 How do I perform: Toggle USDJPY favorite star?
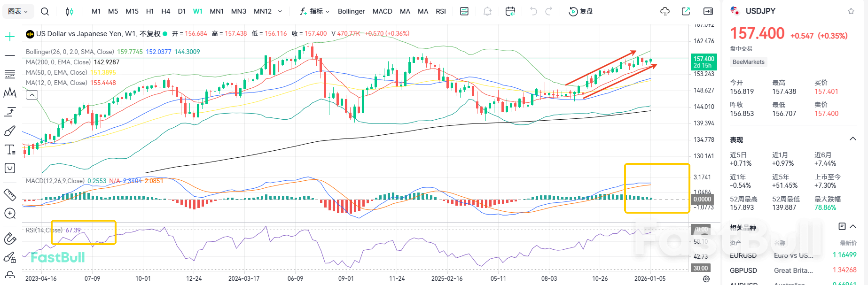pos(851,11)
